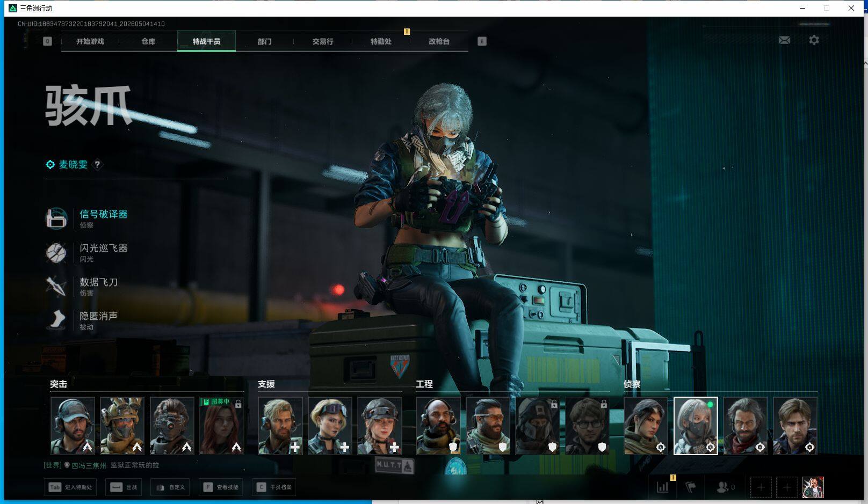Select brown-haired recon operator in blue jacket
Viewport: 868px width, 504px height.
coord(795,426)
